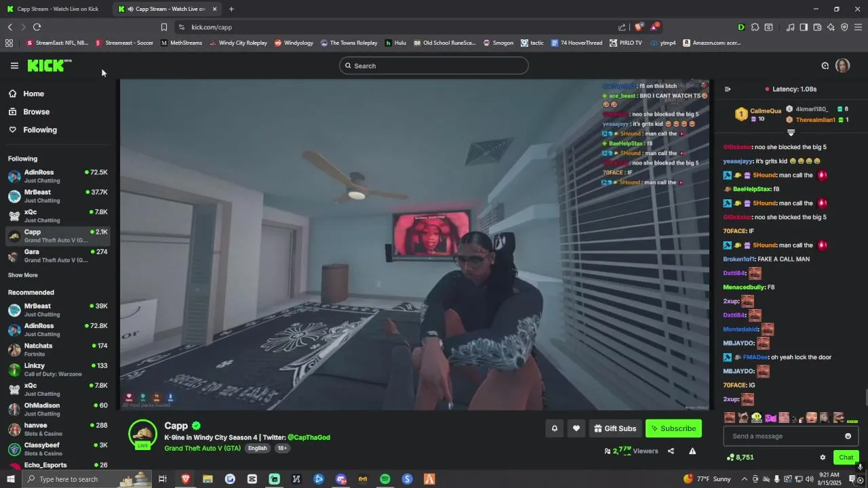Bookmark this page
Viewport: 868px width, 488px height.
pyautogui.click(x=163, y=27)
